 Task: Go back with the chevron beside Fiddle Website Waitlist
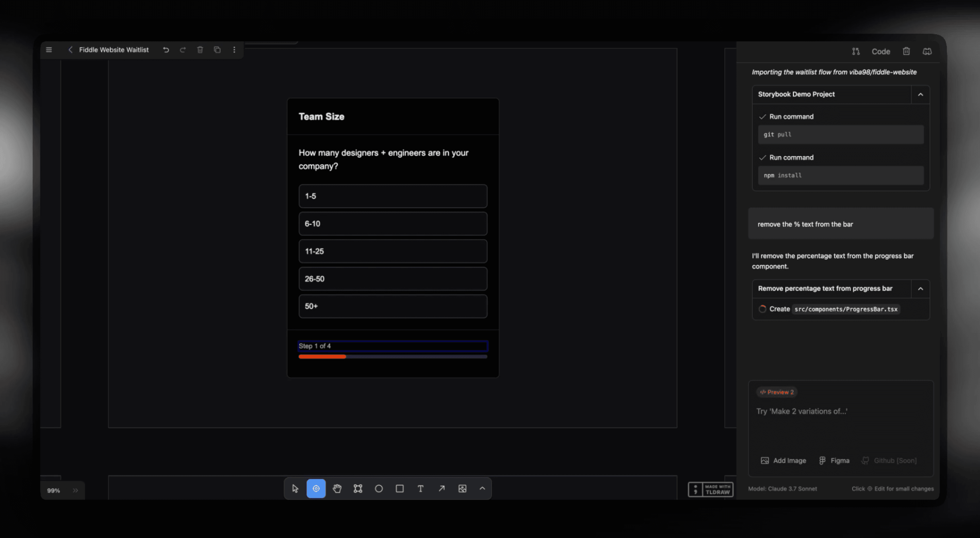[x=70, y=50]
